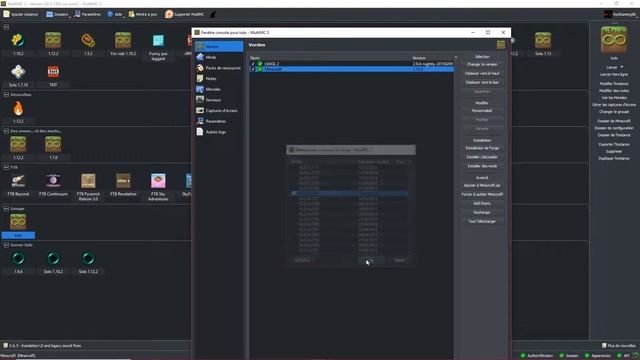Open the Lancer dropdown arrow in right panel

click(x=622, y=67)
